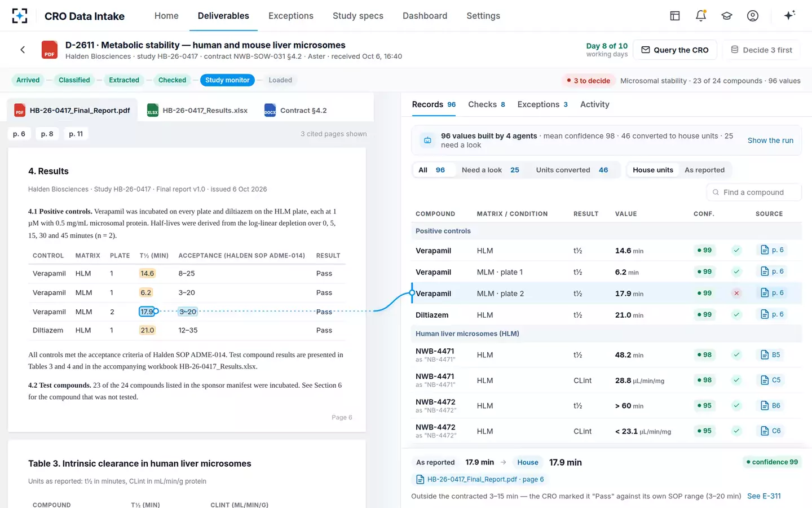812x508 pixels.
Task: Toggle the green check on Diltiazem HLM row
Action: click(736, 314)
